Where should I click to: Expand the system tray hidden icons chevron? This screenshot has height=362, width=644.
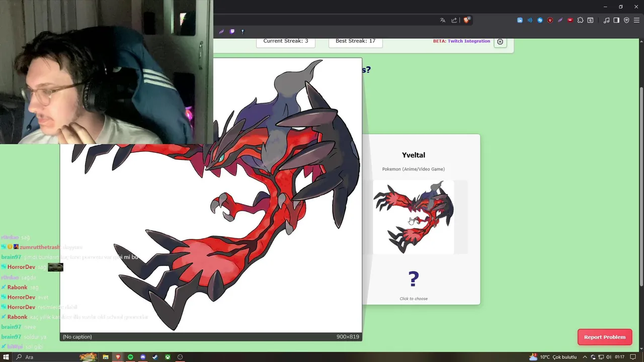point(585,357)
